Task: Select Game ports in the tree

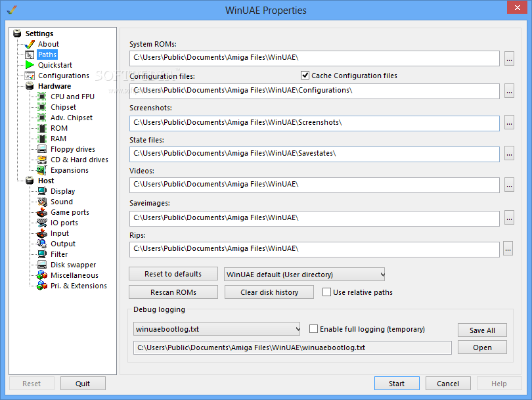Action: tap(70, 212)
